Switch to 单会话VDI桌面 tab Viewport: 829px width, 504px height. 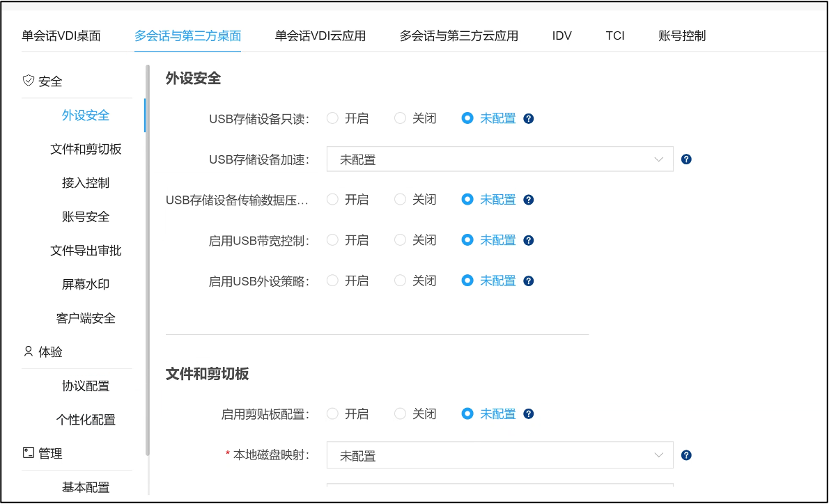(61, 36)
